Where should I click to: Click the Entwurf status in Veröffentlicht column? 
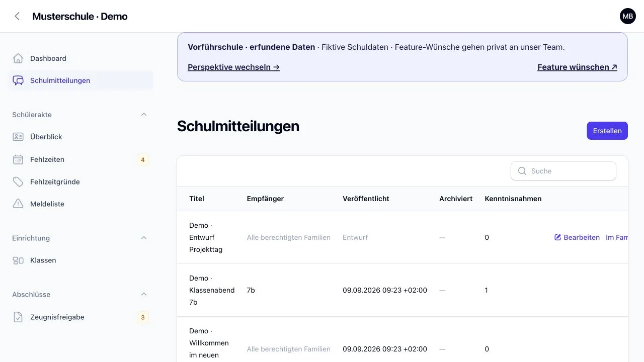(x=355, y=237)
